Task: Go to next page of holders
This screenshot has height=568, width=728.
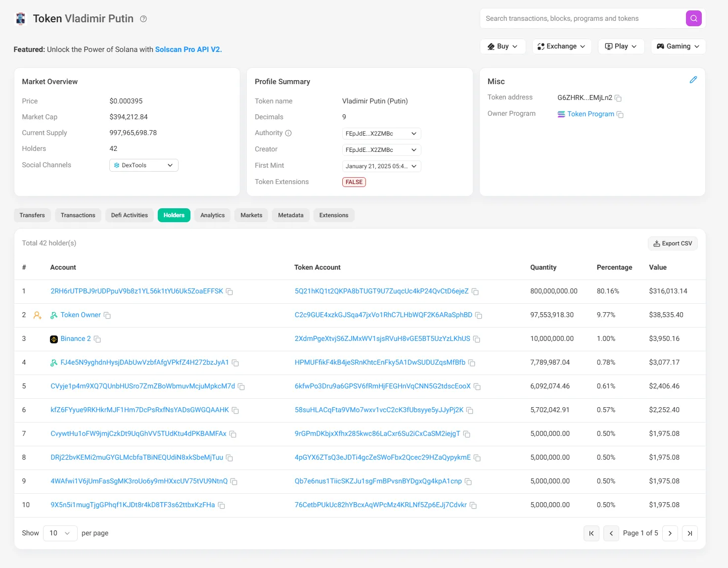Action: point(670,533)
